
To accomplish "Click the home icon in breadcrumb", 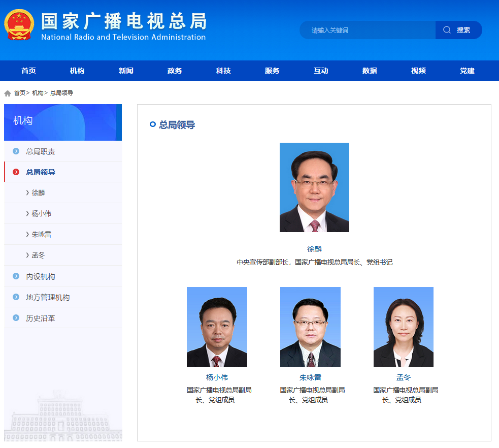I will coord(7,93).
